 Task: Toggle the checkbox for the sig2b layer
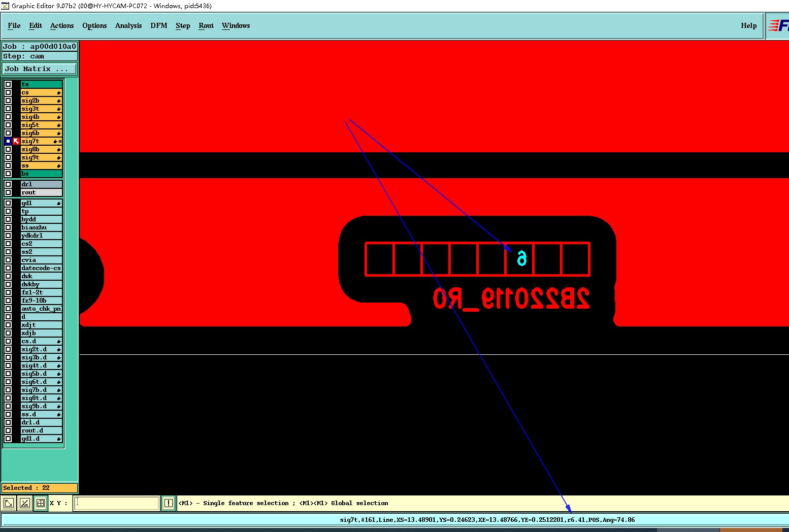pos(8,101)
